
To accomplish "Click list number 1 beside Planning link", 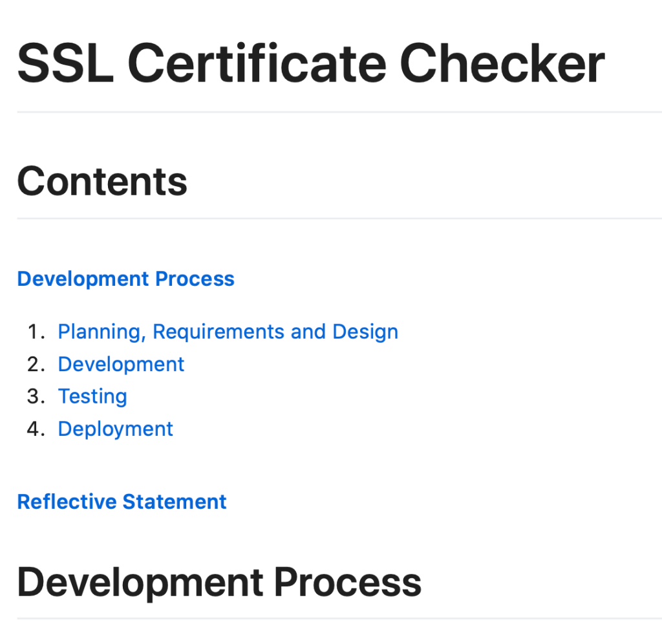I will [36, 332].
